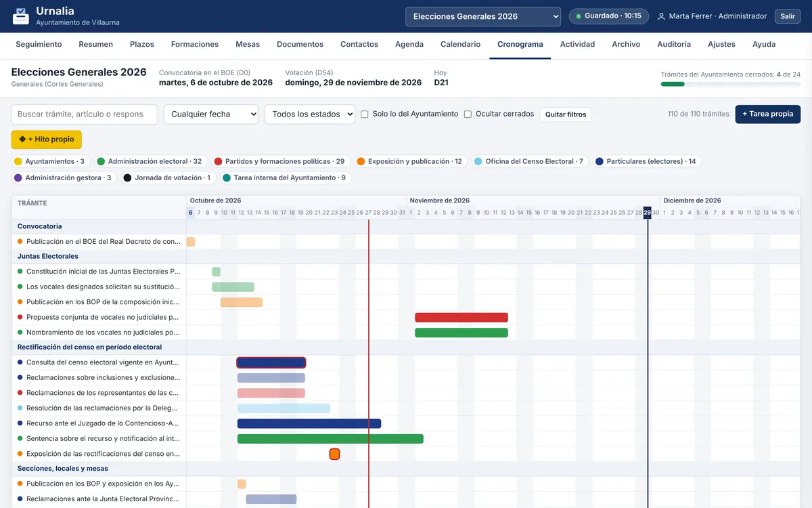The width and height of the screenshot is (812, 508).
Task: Go to the Calendario tab
Action: coord(461,44)
